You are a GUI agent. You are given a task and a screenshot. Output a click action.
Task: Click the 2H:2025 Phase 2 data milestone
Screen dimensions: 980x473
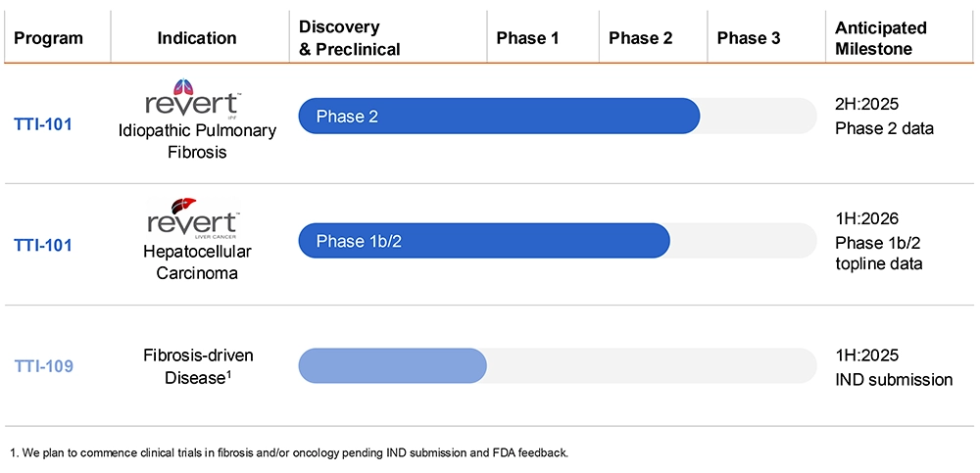883,116
